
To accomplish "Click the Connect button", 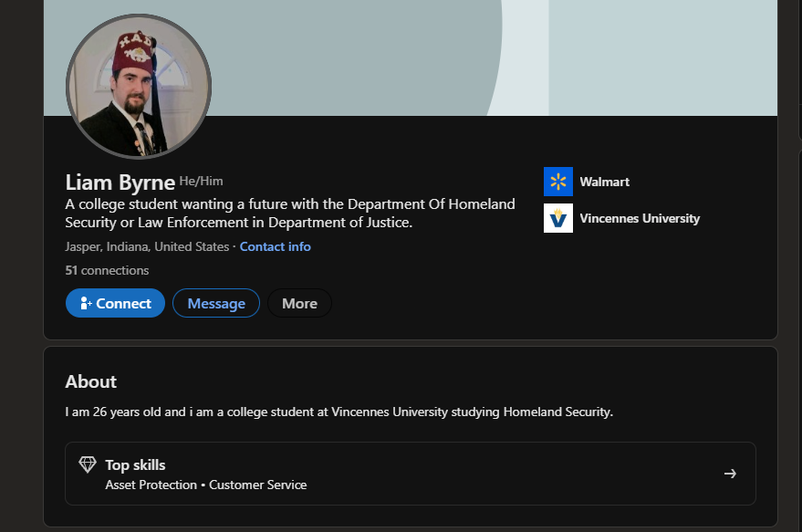I will tap(115, 303).
